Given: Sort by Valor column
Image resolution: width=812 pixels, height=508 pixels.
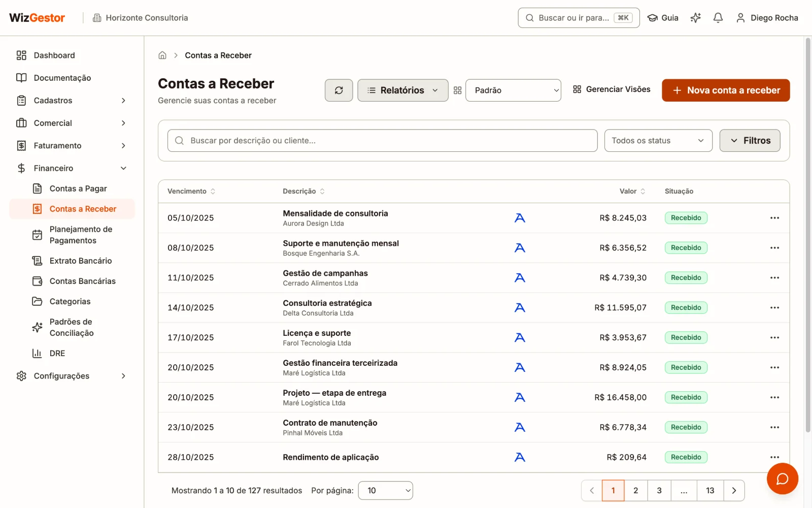Looking at the screenshot, I should coord(632,192).
